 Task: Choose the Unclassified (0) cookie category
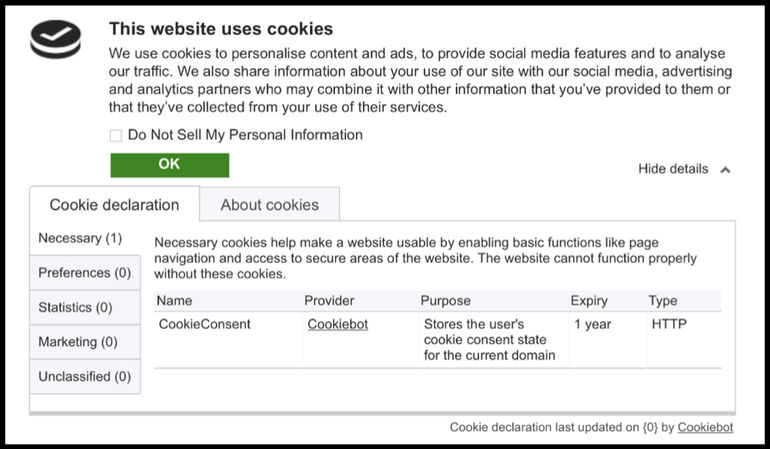click(84, 377)
